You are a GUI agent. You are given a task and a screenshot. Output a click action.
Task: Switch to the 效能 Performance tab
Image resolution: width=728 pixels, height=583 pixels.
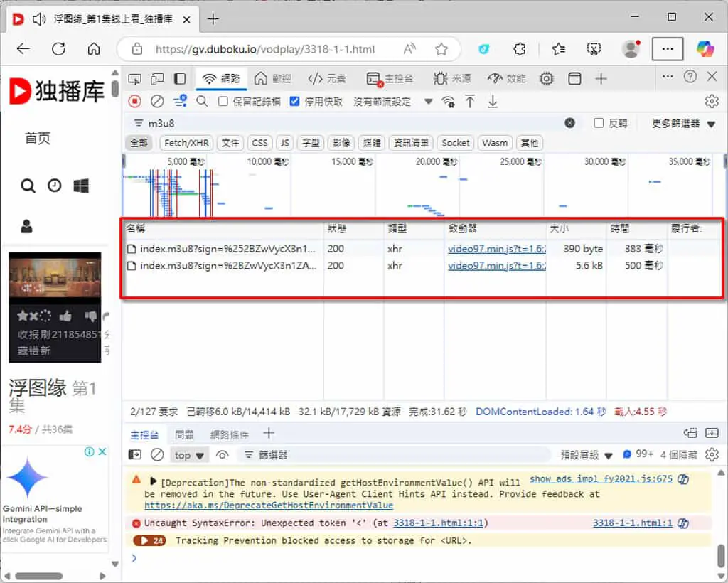coord(506,79)
